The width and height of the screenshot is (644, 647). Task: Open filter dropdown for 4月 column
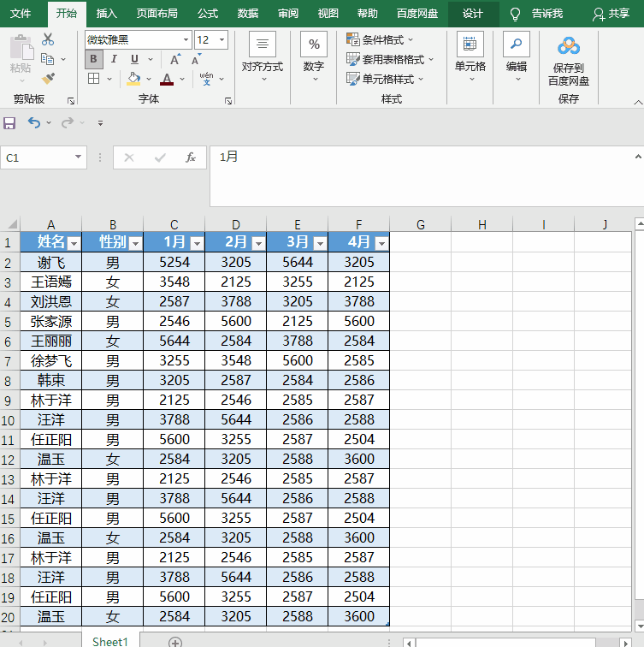click(381, 244)
